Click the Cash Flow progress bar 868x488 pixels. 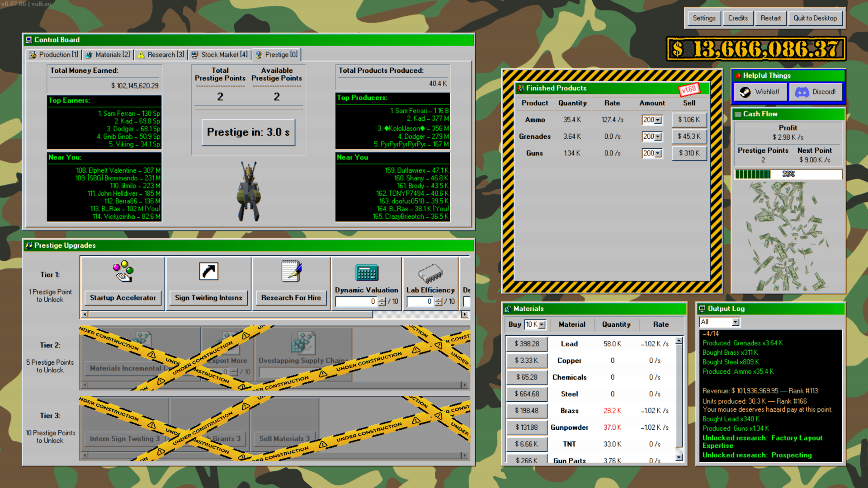click(x=788, y=174)
